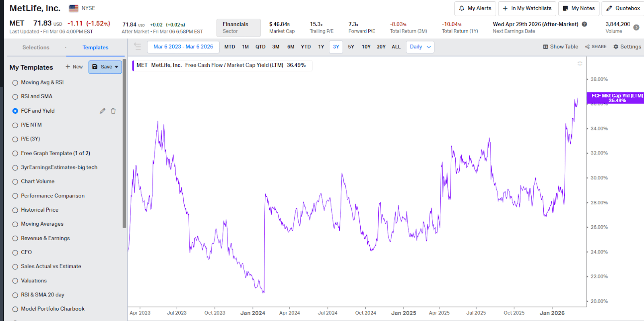Click the SHARE icon button
The width and height of the screenshot is (644, 321).
tap(596, 47)
